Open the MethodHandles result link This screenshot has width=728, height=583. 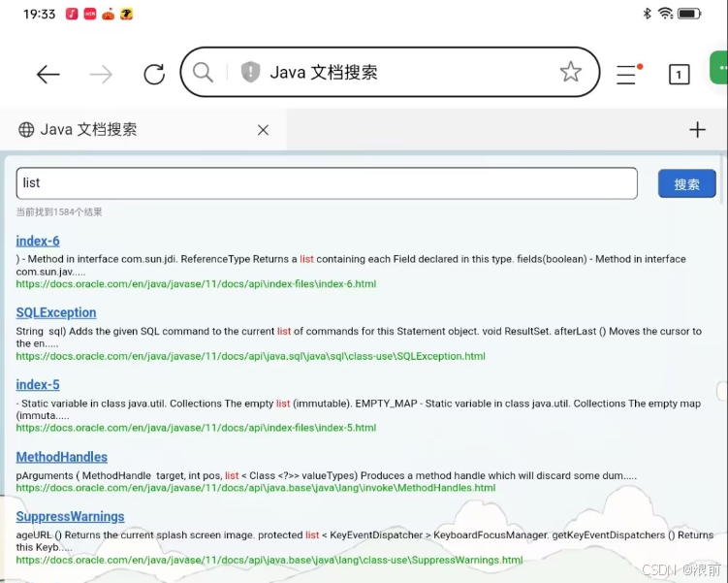[x=62, y=457]
